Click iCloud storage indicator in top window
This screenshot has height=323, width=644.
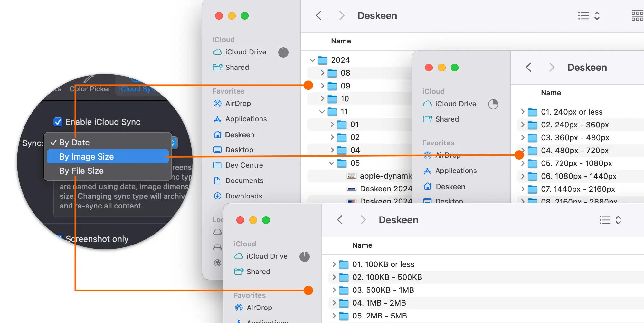[x=283, y=52]
